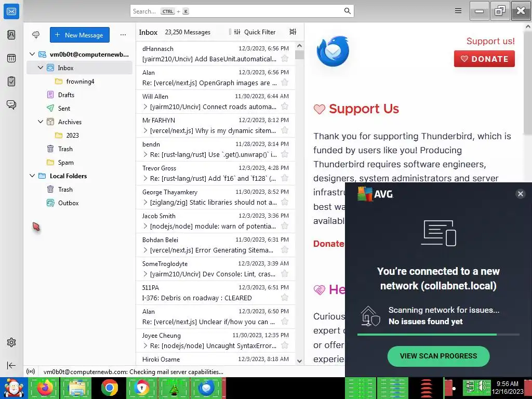Star the 511PA message
Image resolution: width=532 pixels, height=399 pixels.
tap(285, 298)
